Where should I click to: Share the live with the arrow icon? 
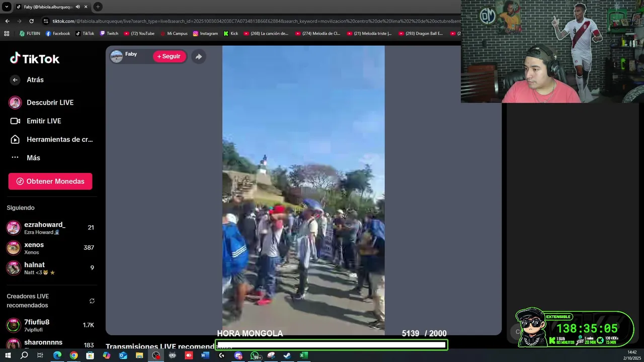point(199,56)
